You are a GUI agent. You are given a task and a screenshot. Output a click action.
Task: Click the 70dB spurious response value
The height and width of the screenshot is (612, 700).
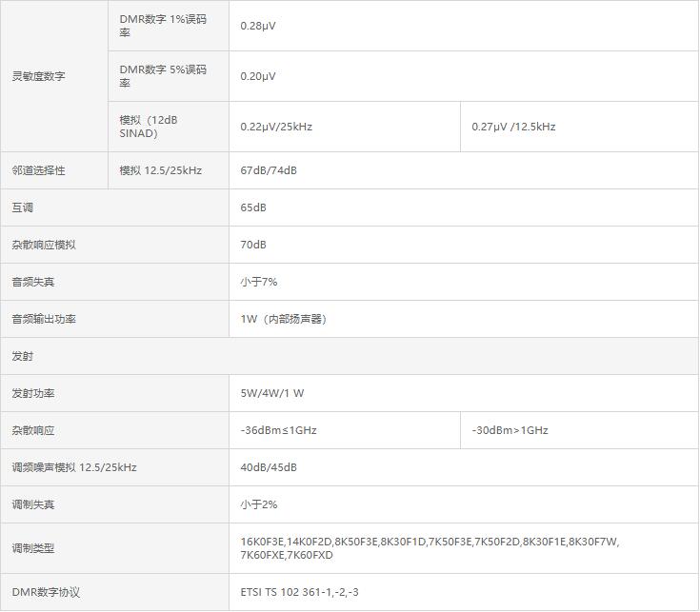point(253,245)
